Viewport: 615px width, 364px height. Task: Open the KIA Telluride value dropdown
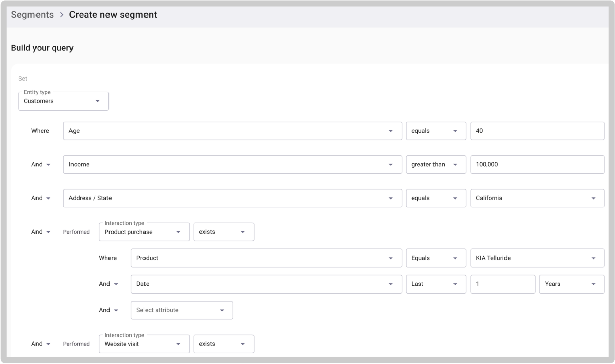click(536, 258)
